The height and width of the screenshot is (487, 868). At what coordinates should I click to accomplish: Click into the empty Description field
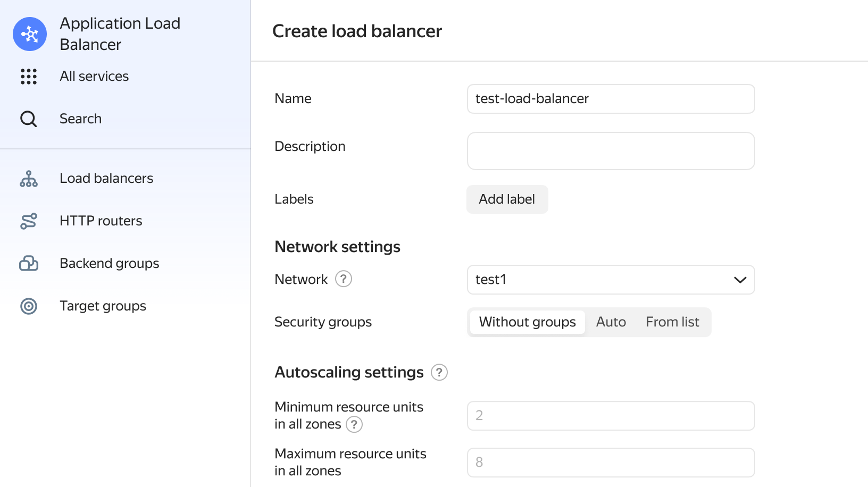coord(611,151)
